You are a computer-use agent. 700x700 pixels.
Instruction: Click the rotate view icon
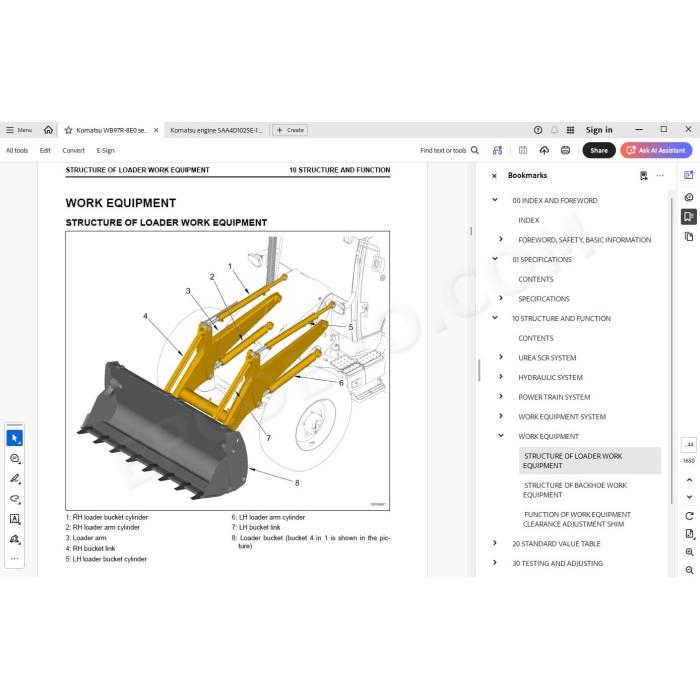(x=689, y=516)
